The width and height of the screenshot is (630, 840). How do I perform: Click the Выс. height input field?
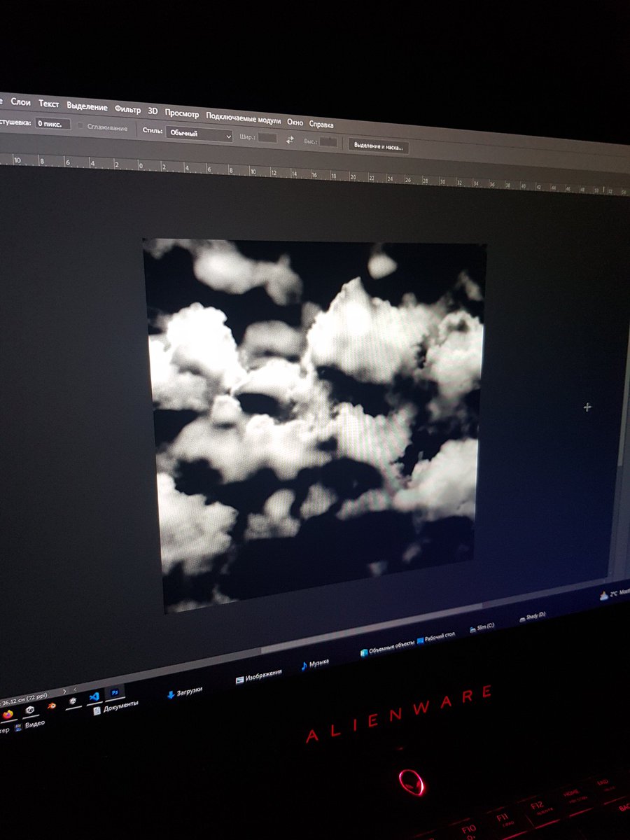[x=328, y=141]
